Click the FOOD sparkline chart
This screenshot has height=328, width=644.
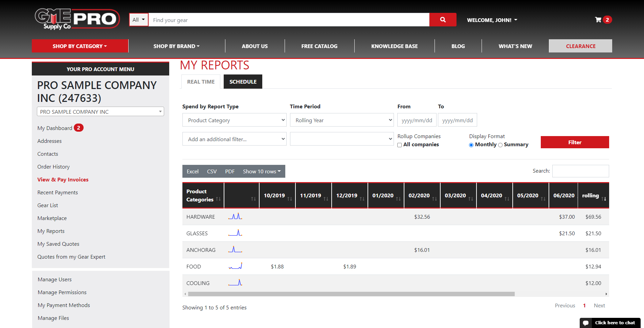pyautogui.click(x=235, y=266)
